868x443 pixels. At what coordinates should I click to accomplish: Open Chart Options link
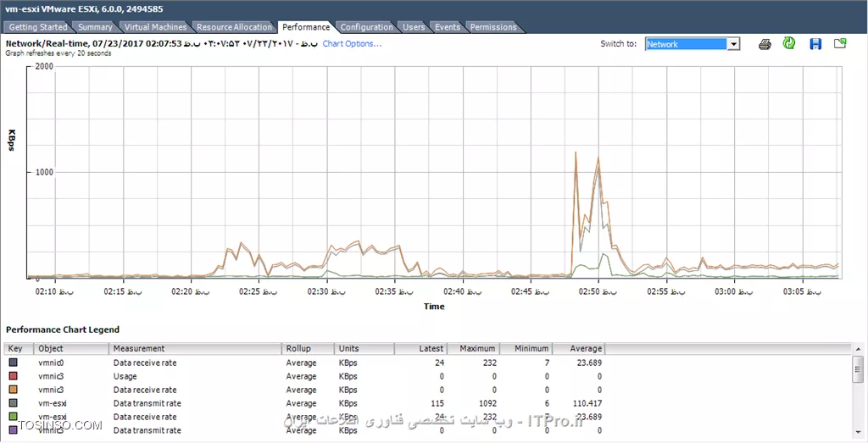[x=352, y=44]
